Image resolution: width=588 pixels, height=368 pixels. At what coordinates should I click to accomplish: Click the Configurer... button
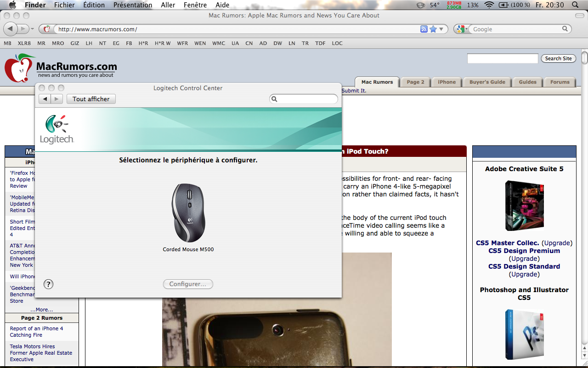(188, 284)
